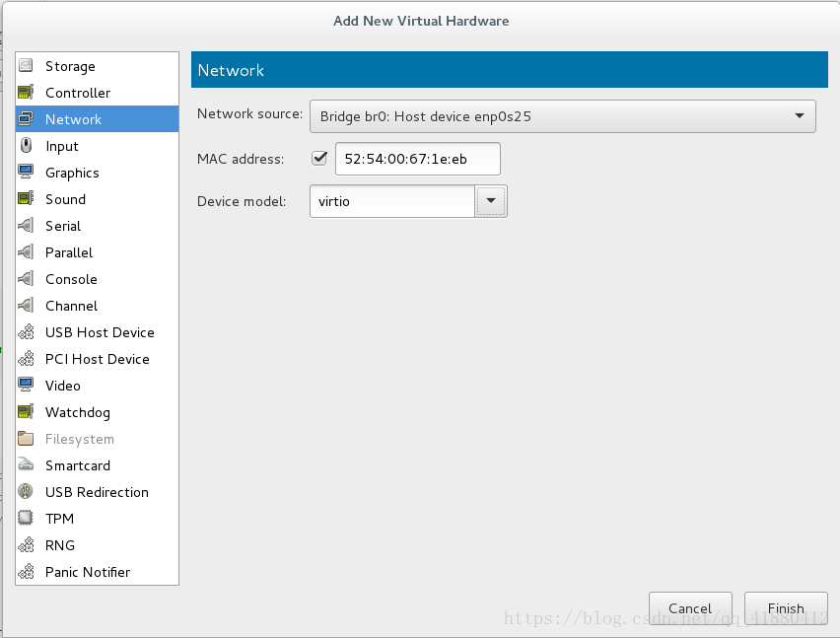
Task: Click the Parallel port icon
Action: (x=26, y=251)
